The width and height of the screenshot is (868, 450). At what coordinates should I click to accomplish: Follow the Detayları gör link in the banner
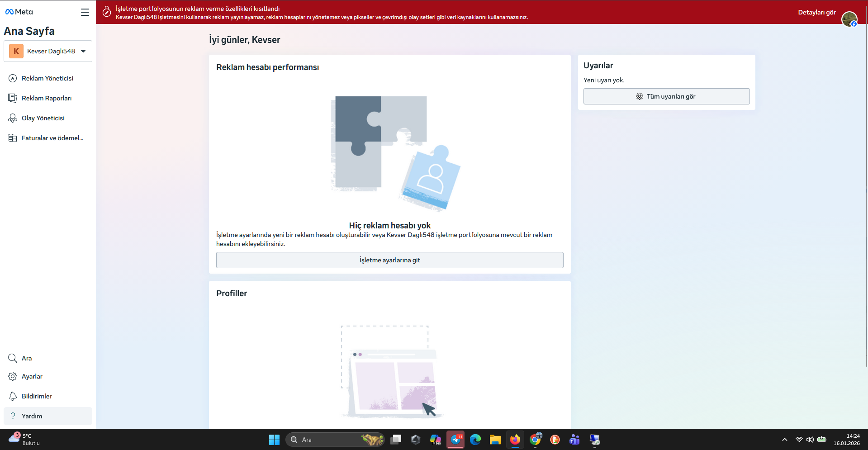(x=817, y=12)
